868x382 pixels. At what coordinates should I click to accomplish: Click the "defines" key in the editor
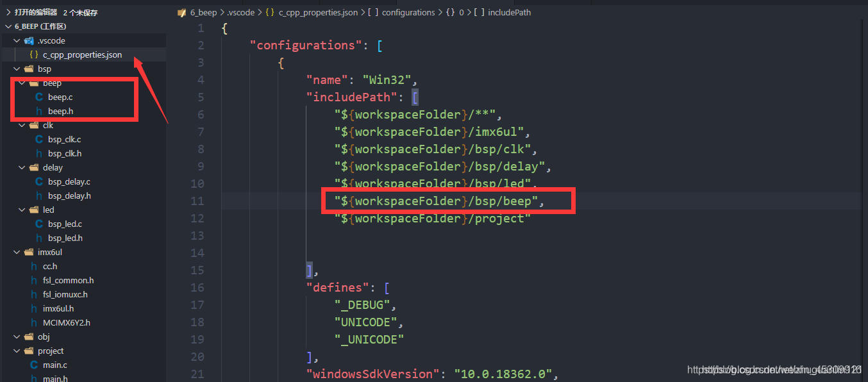337,288
